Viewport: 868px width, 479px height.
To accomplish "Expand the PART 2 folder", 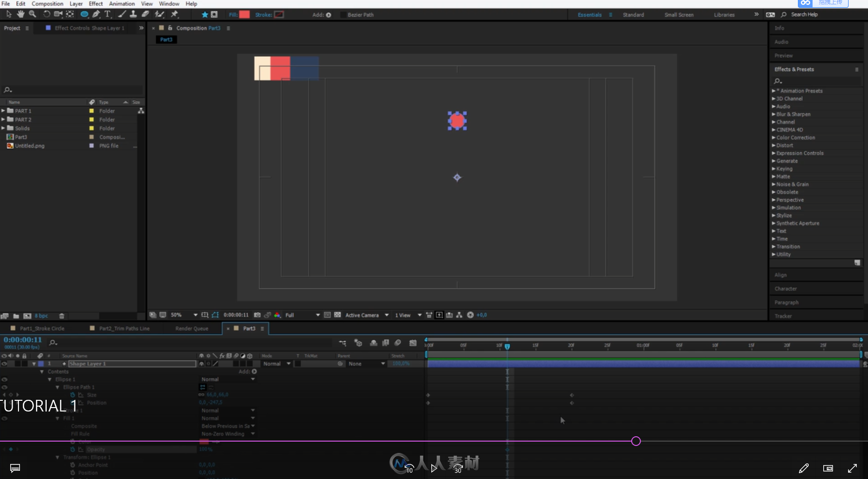I will [3, 120].
